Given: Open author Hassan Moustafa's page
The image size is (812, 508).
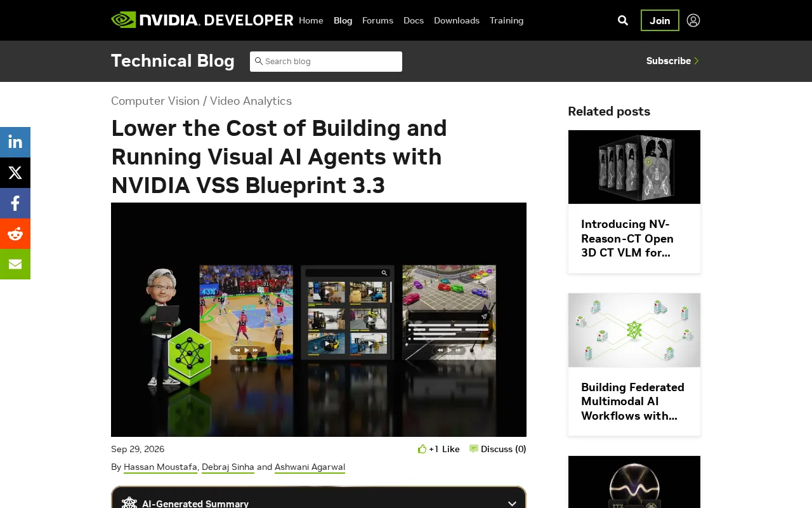Looking at the screenshot, I should (160, 467).
